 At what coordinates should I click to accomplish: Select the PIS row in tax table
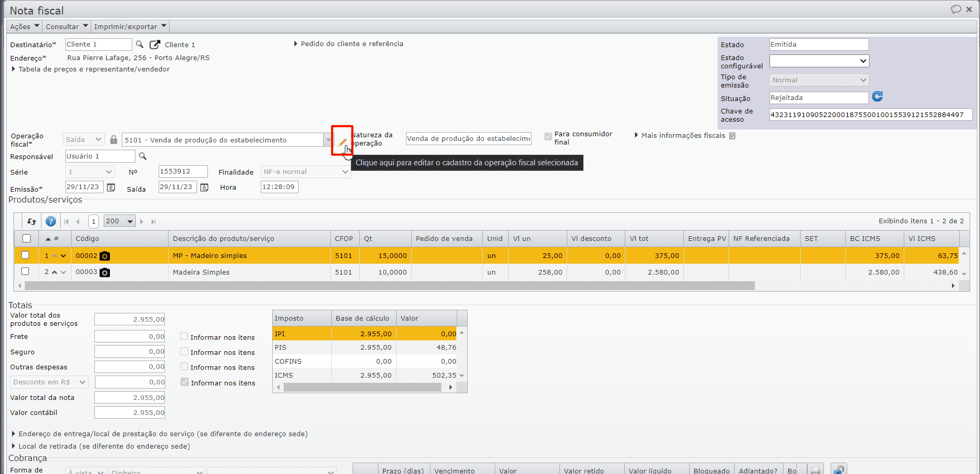(365, 347)
